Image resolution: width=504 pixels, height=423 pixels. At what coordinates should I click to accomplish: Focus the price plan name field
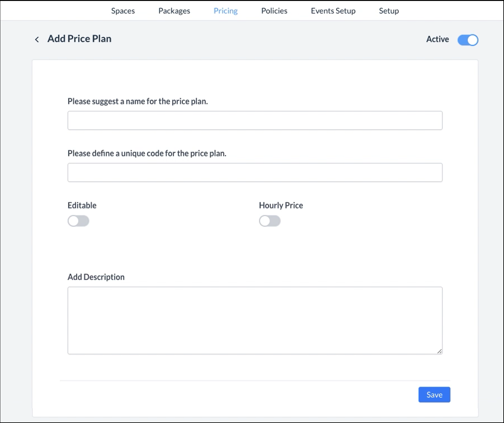(255, 120)
